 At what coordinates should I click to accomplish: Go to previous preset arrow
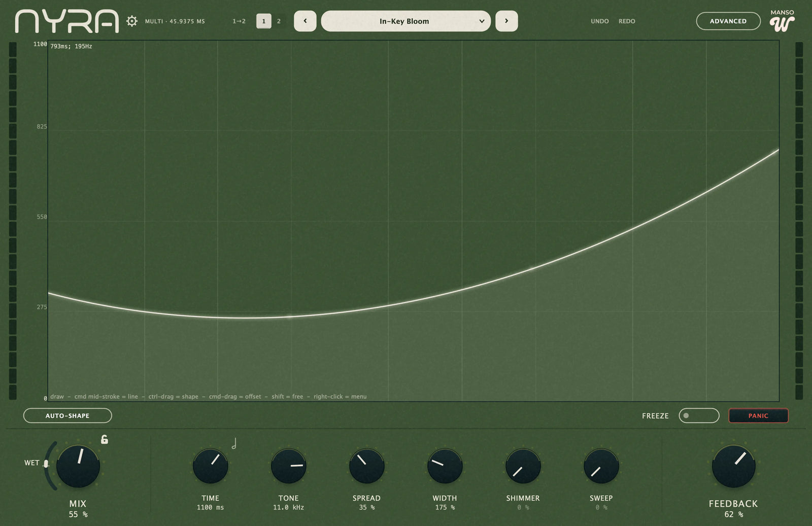(305, 21)
